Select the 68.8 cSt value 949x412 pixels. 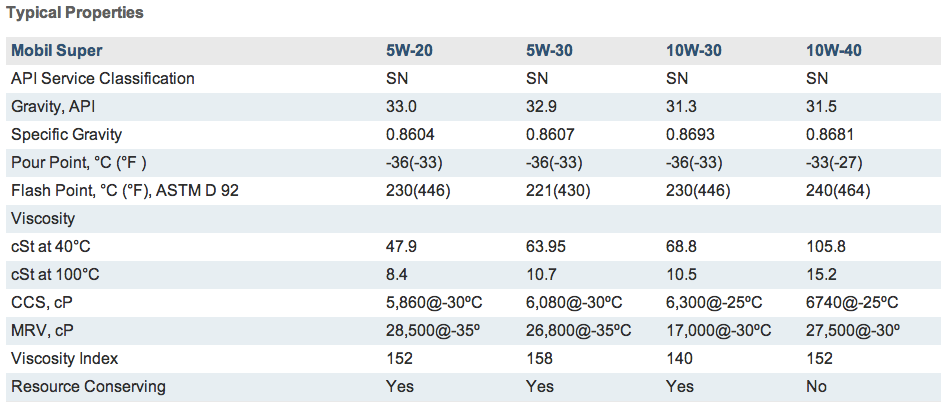coord(681,247)
